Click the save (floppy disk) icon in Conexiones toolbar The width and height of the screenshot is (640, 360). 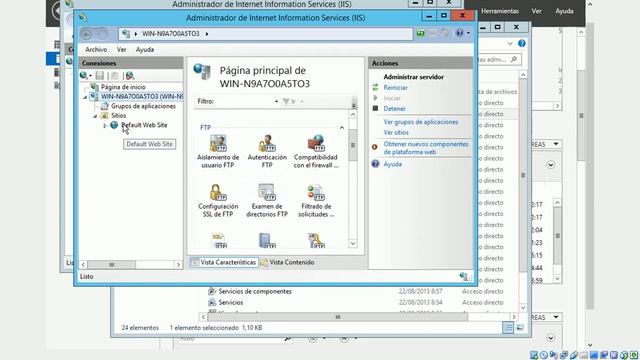tap(100, 76)
